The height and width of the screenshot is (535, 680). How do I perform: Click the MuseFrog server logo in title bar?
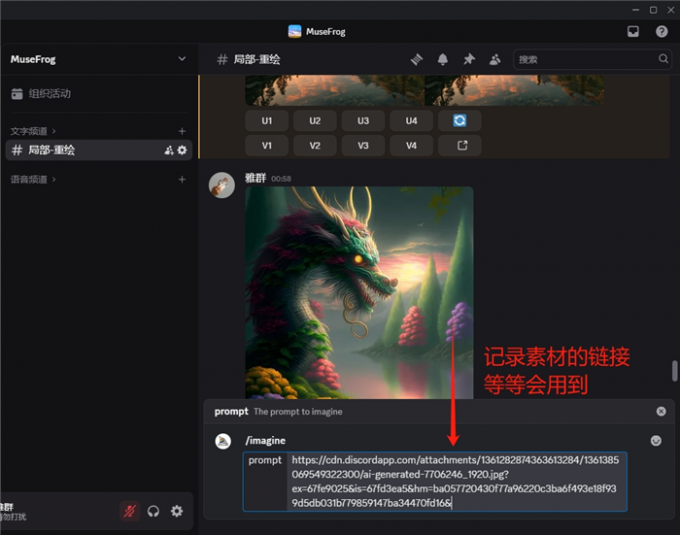(x=294, y=31)
